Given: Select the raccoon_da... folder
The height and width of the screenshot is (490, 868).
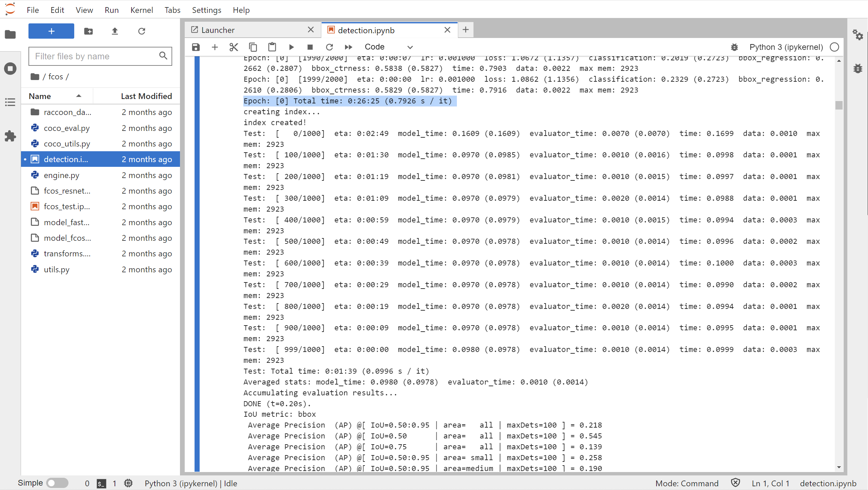Looking at the screenshot, I should tap(101, 112).
